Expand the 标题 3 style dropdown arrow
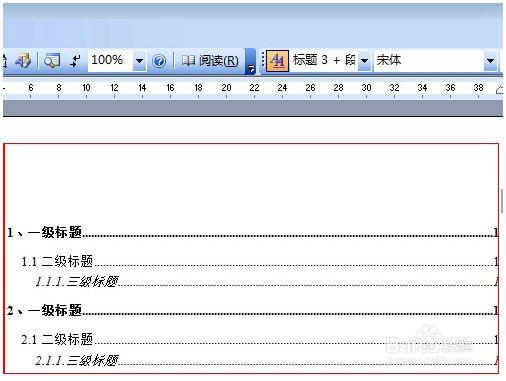The height and width of the screenshot is (381, 506). click(x=365, y=61)
